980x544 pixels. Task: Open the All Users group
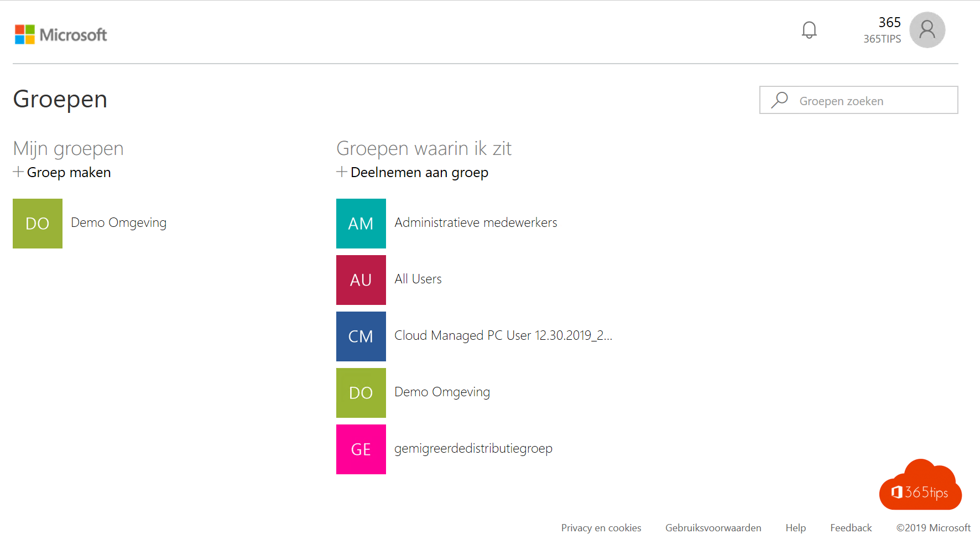click(418, 279)
